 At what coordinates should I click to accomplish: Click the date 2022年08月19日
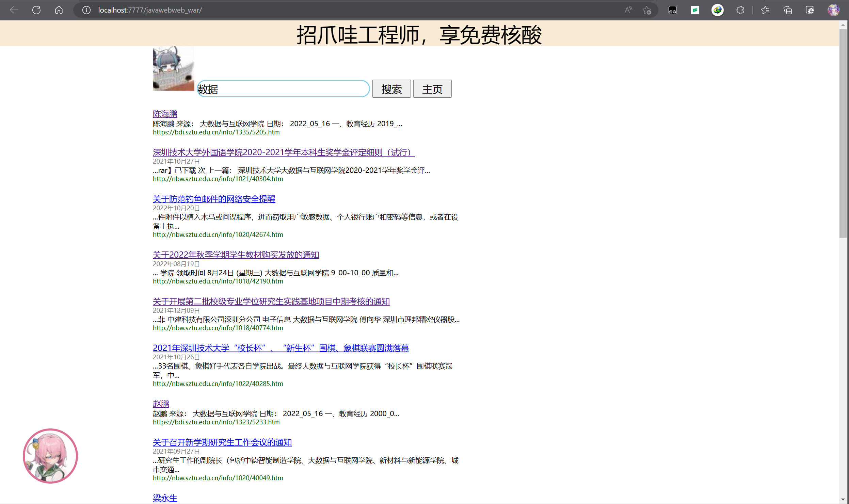coord(176,264)
